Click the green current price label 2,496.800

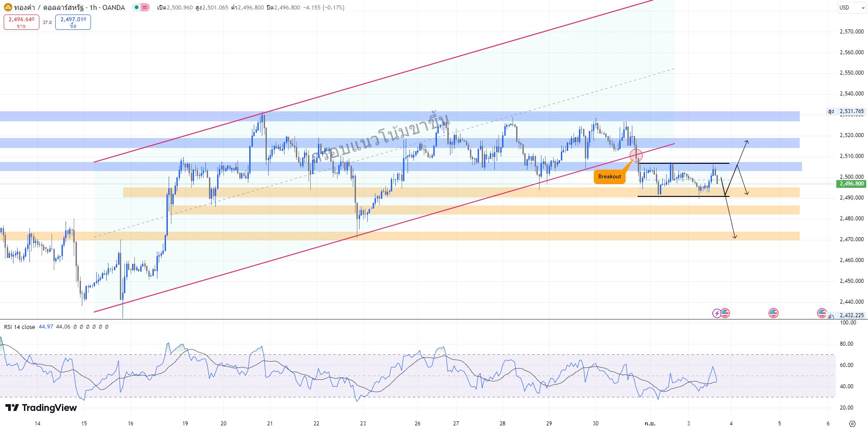pyautogui.click(x=852, y=184)
